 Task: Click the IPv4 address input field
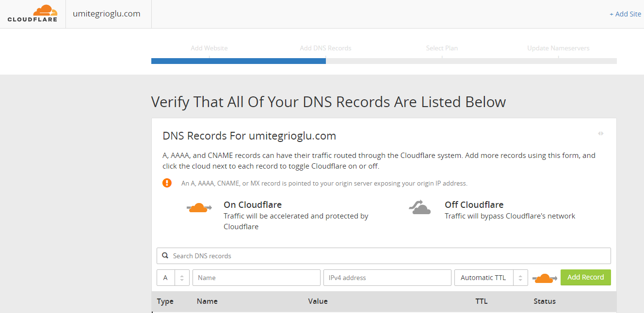[x=387, y=278]
